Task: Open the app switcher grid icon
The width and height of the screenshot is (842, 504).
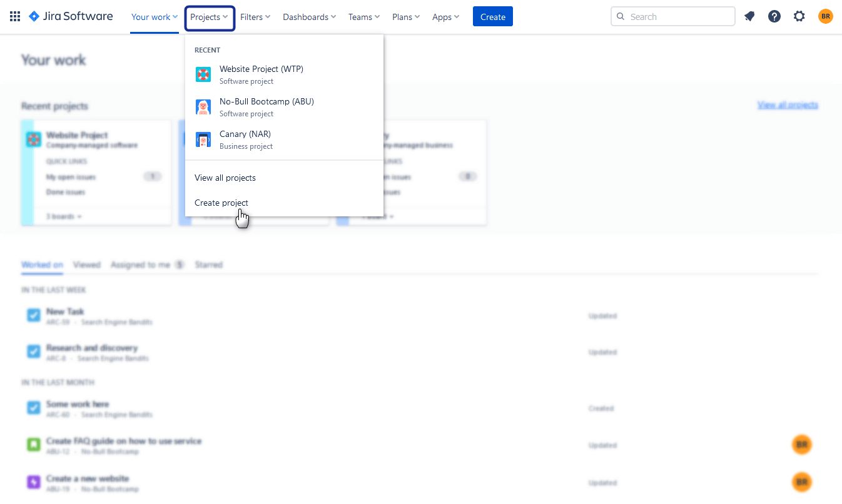Action: pyautogui.click(x=15, y=16)
